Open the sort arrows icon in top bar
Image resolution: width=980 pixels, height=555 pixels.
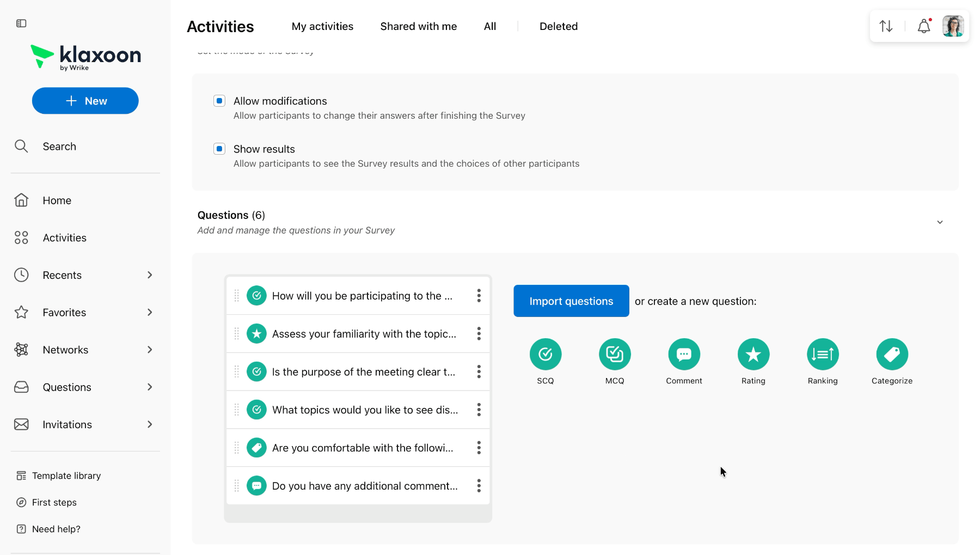[x=886, y=26]
